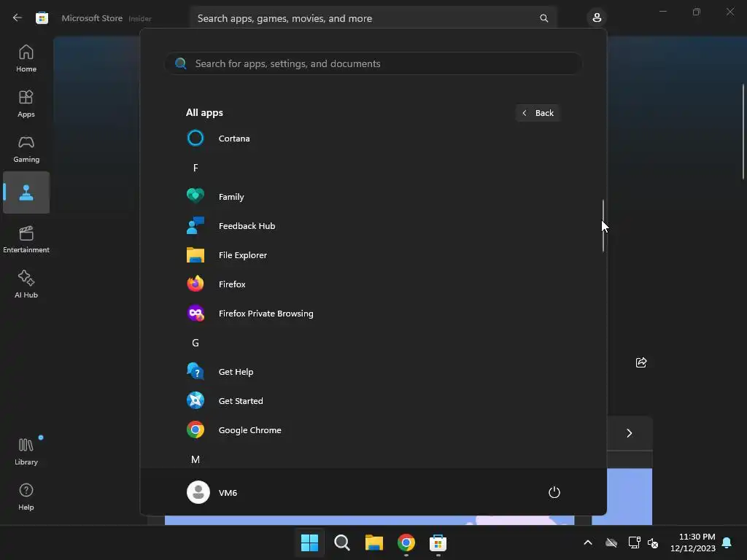Go to Home in Microsoft Store sidebar

[26, 58]
